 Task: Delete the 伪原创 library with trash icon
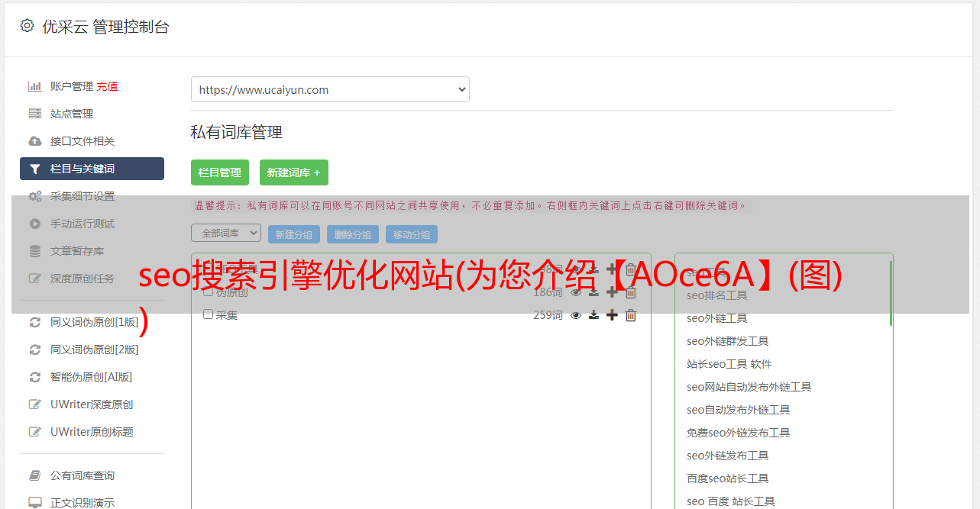click(x=631, y=292)
